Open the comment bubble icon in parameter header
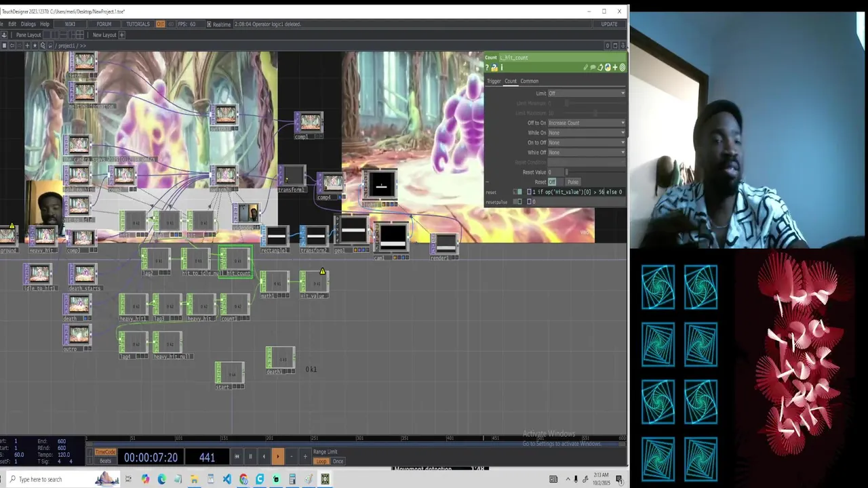The width and height of the screenshot is (868, 488). (x=593, y=67)
